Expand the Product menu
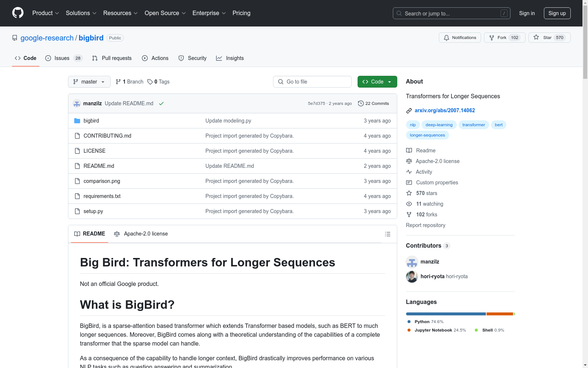Screen dimensions: 588x368 click(x=46, y=13)
